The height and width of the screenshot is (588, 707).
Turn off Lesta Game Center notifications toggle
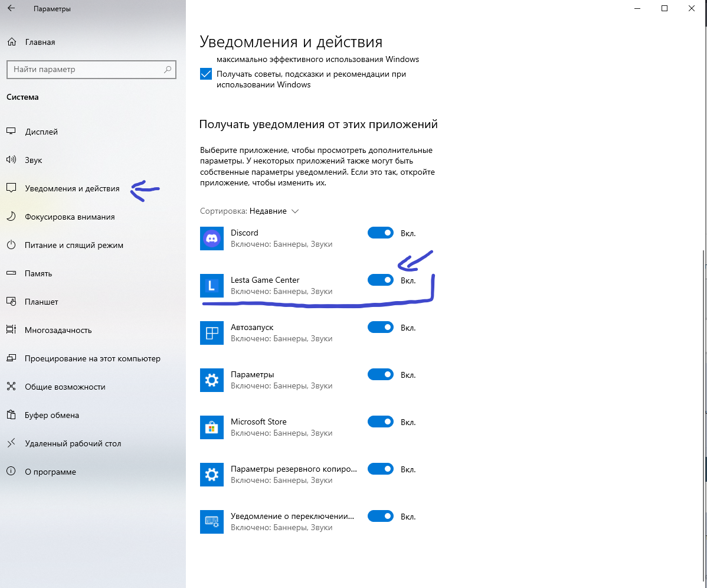381,280
